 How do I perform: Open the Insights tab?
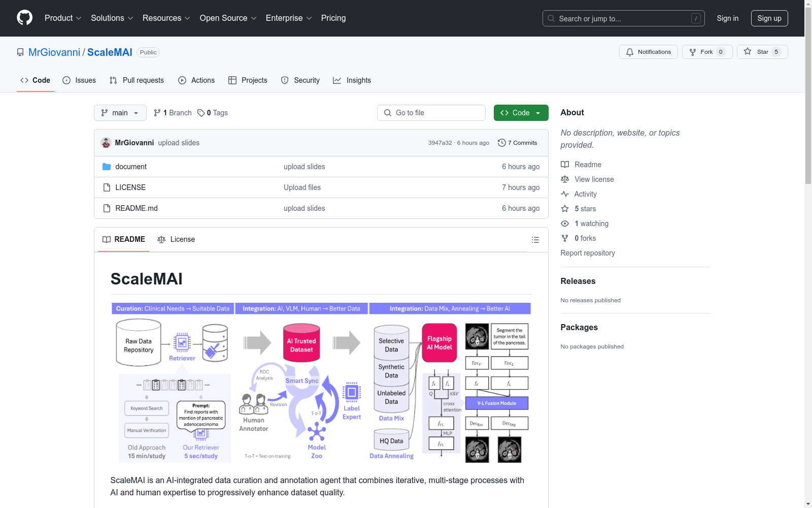click(x=352, y=80)
